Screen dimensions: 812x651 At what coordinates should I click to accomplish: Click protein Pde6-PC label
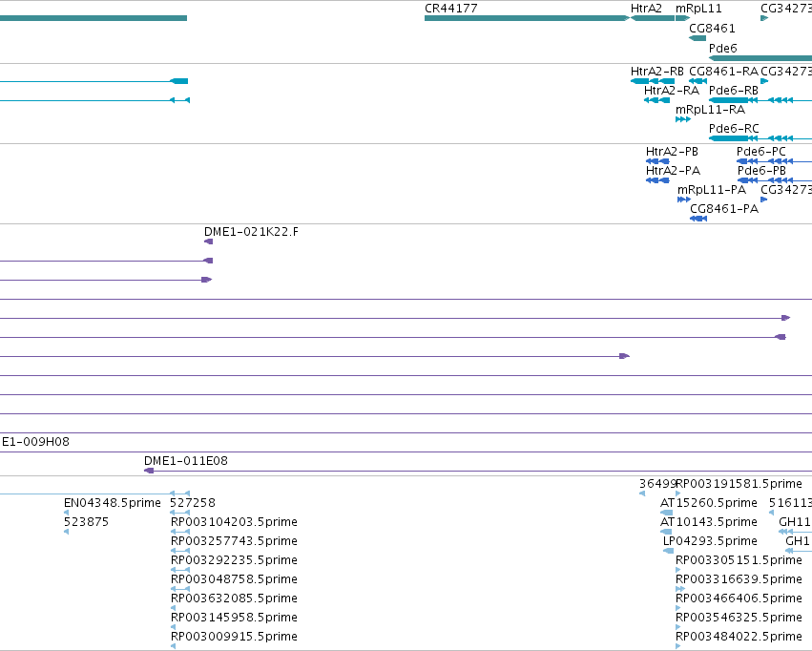coord(760,152)
